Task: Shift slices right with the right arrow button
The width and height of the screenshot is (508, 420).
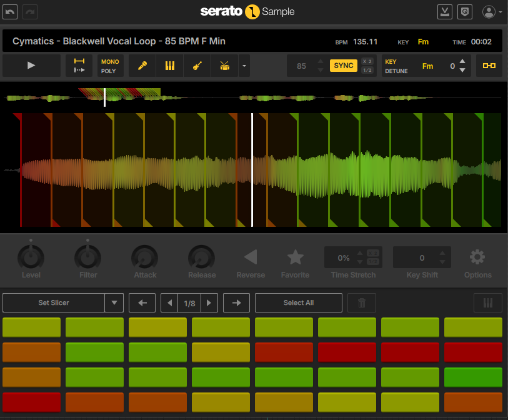Action: click(x=237, y=302)
